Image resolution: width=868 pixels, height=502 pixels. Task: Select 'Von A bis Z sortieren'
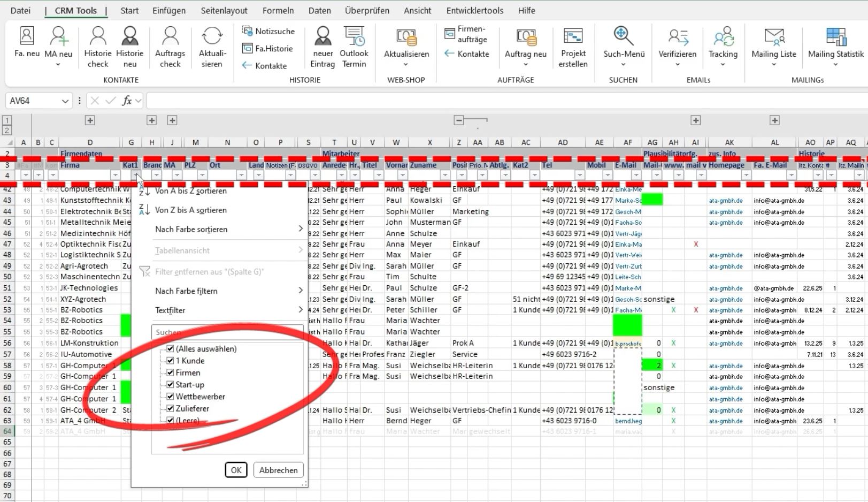pyautogui.click(x=191, y=191)
